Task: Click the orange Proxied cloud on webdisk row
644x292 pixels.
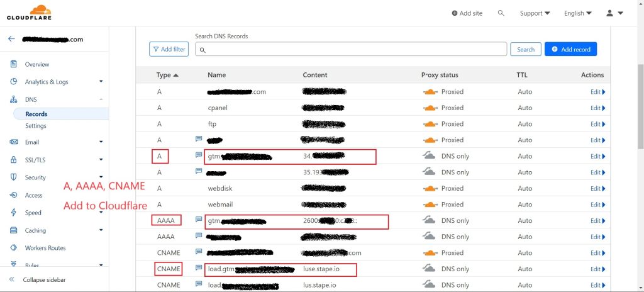Action: point(430,189)
